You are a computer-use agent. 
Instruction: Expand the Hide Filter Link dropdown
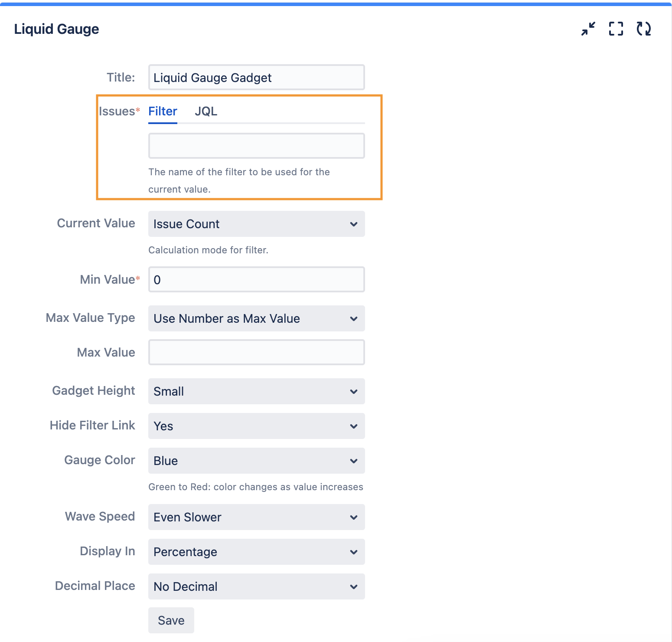click(x=256, y=426)
